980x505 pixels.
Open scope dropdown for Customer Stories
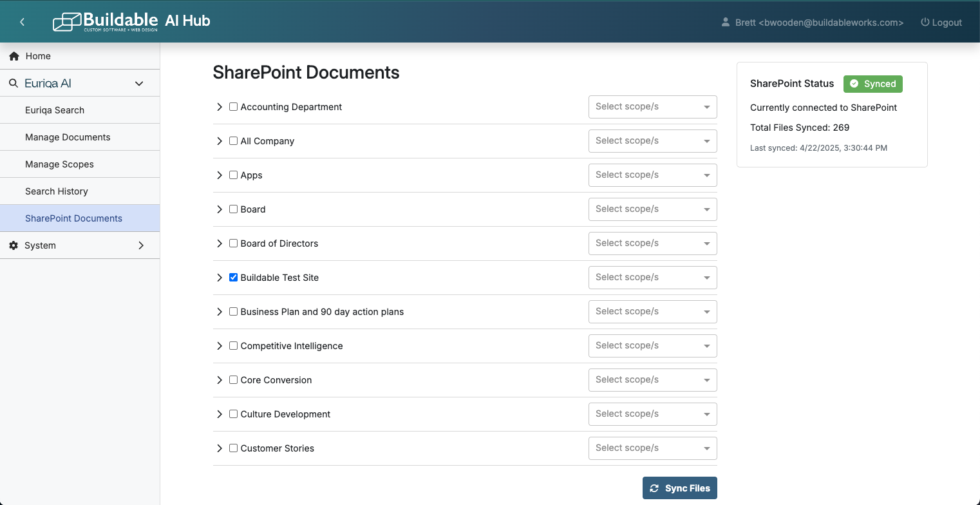(x=653, y=448)
